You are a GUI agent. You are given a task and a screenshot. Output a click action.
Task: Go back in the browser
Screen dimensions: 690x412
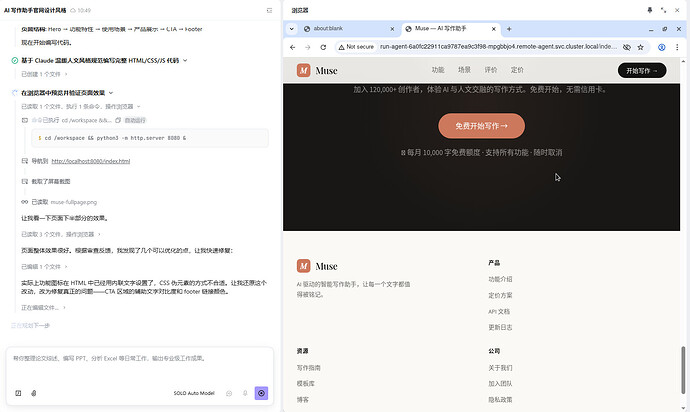click(293, 47)
